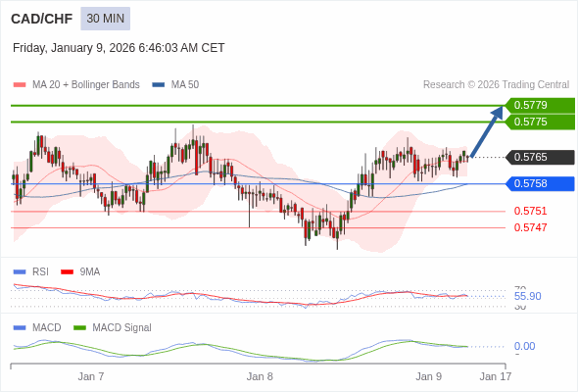Screen dimensions: 578x392
Task: Click the blue RSI legend swatch
Action: [20, 272]
